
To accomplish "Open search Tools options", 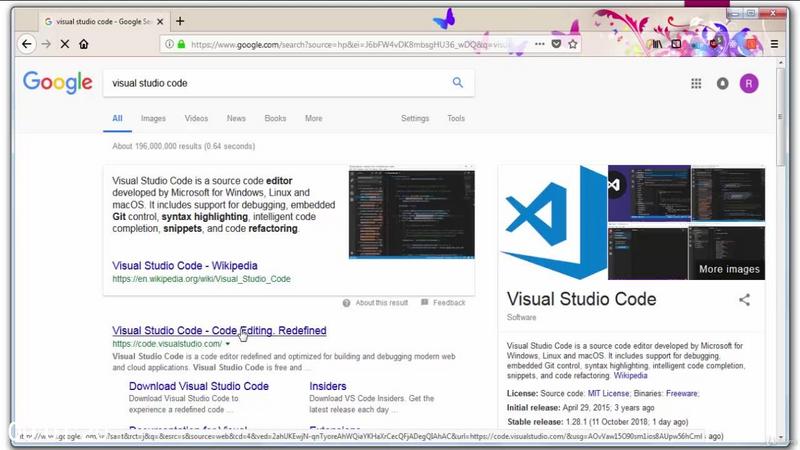I will coord(456,118).
